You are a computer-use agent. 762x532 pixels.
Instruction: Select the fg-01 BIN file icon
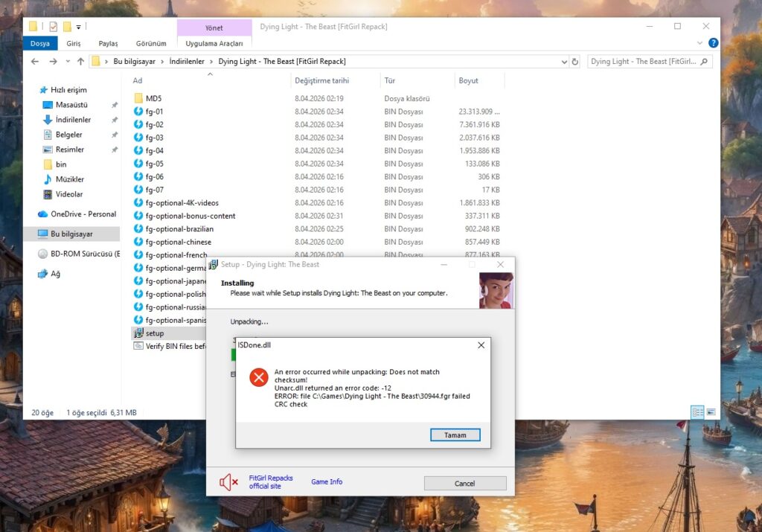click(x=138, y=112)
